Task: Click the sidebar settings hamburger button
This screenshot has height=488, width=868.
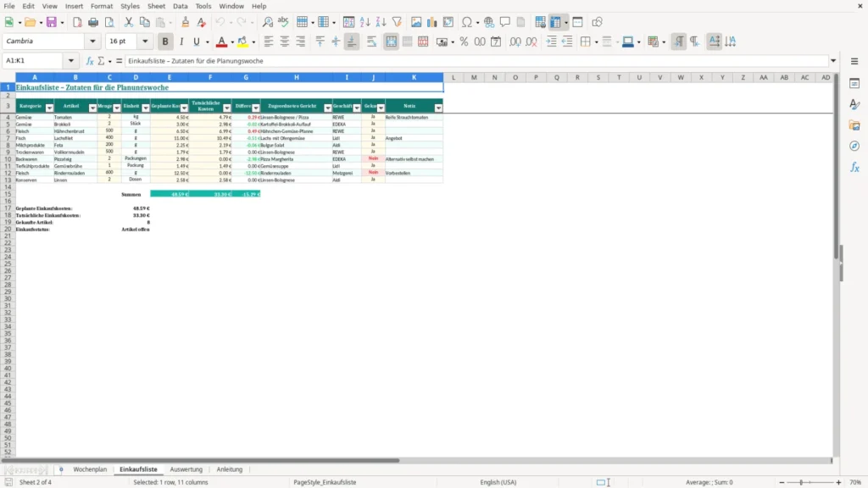Action: 854,61
